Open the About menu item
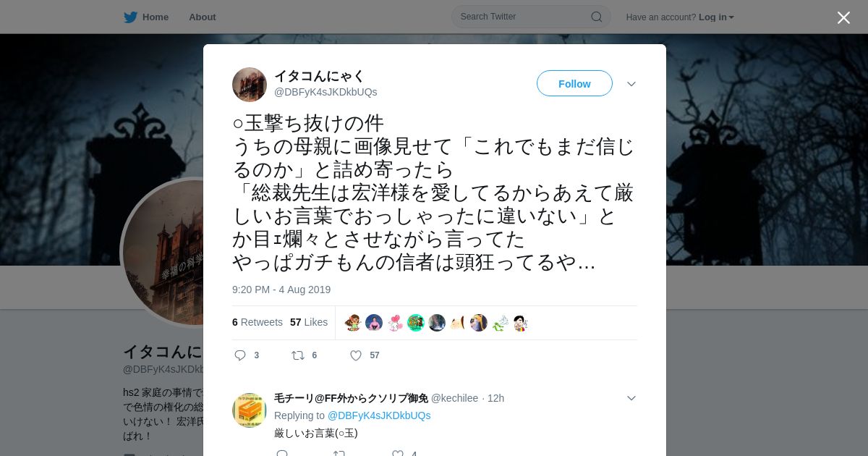 (203, 17)
